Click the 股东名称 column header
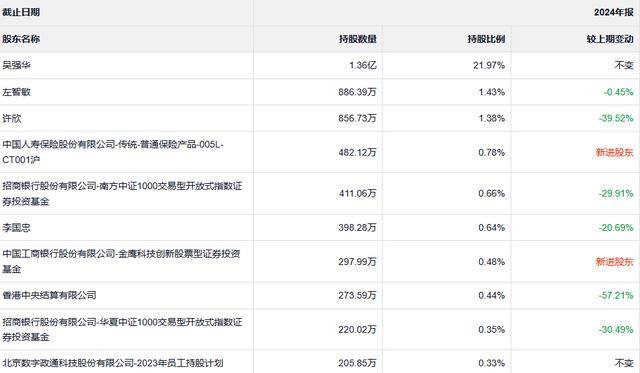The width and height of the screenshot is (640, 373). point(21,39)
